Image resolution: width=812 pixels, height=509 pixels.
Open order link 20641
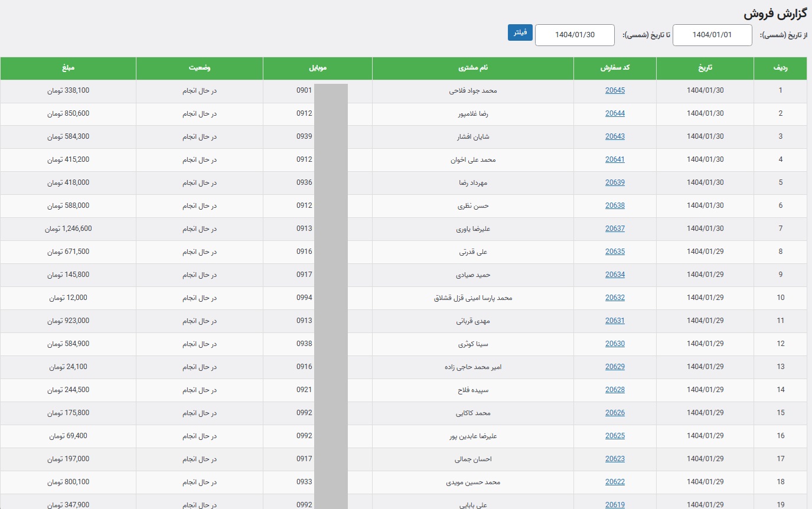[x=615, y=159]
